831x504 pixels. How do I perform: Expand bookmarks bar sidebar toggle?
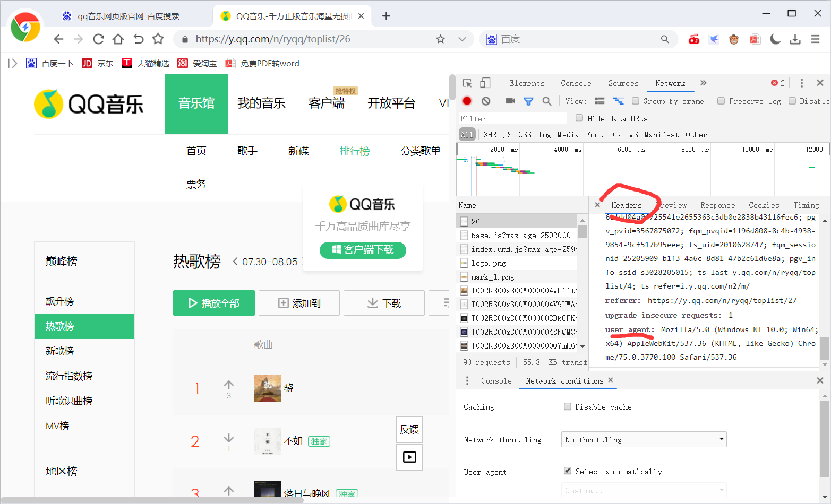pos(13,64)
